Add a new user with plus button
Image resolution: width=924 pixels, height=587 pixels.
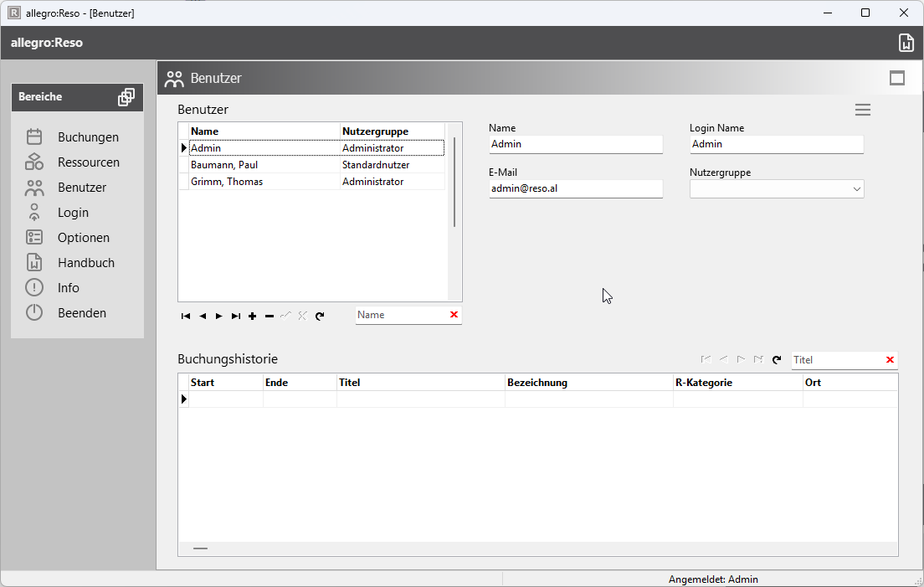pos(253,316)
